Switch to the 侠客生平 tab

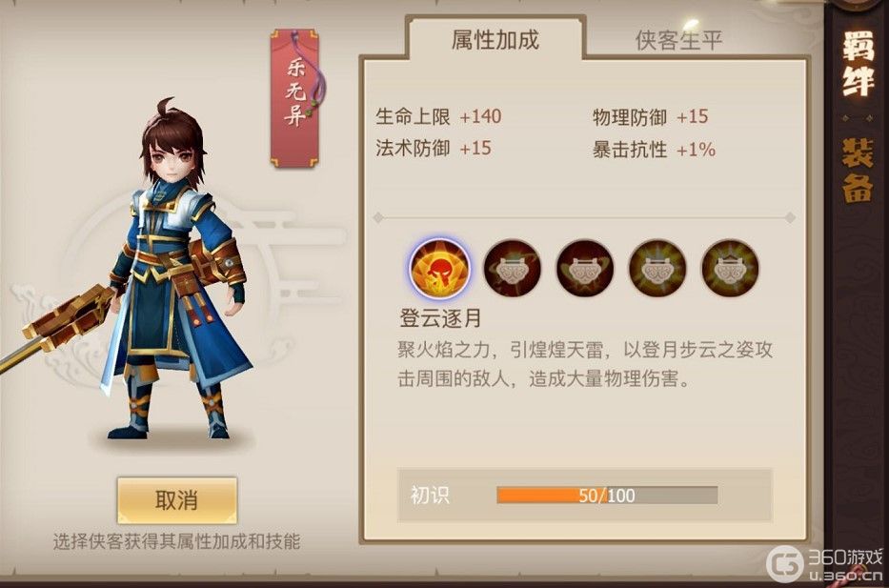tap(679, 40)
